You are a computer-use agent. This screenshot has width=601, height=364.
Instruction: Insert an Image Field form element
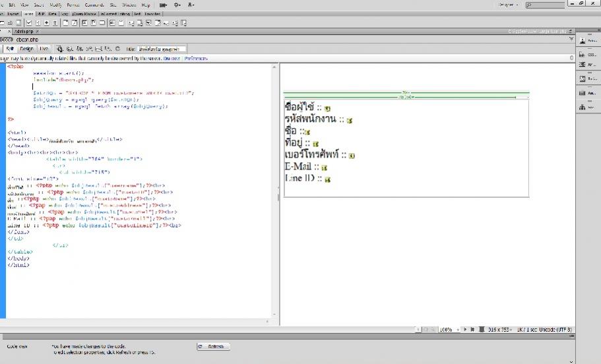pos(84,23)
